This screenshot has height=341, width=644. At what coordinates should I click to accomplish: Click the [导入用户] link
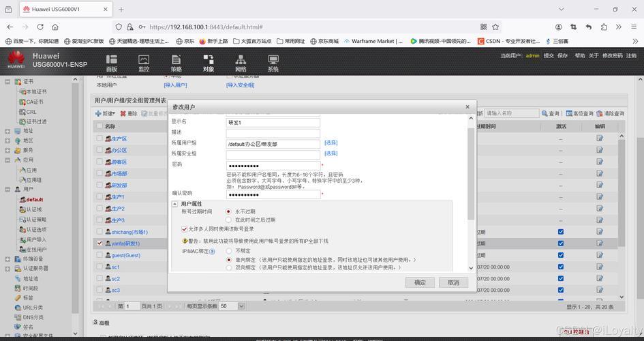pos(175,85)
